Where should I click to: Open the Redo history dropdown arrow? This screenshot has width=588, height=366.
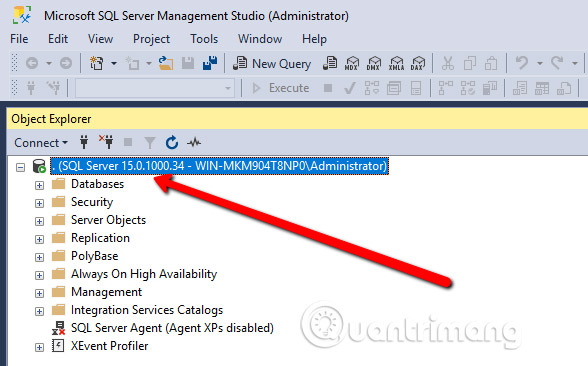[574, 63]
